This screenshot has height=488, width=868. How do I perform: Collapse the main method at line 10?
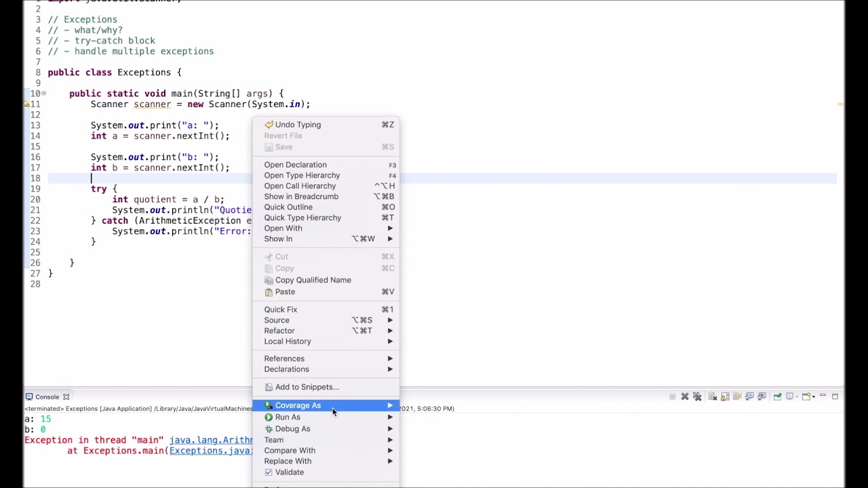coord(43,94)
